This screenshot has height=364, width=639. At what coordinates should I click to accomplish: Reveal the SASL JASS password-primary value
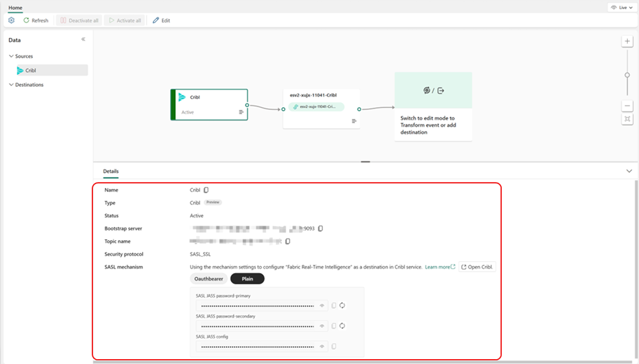coord(322,305)
